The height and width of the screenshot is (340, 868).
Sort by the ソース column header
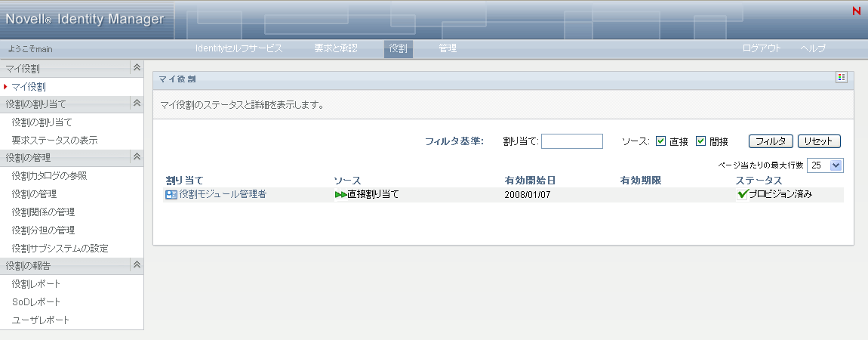[347, 181]
